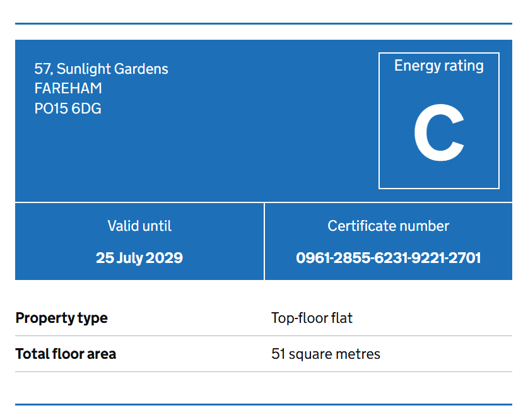Click the 51 square metres value
Image resolution: width=528 pixels, height=420 pixels.
[x=326, y=354]
